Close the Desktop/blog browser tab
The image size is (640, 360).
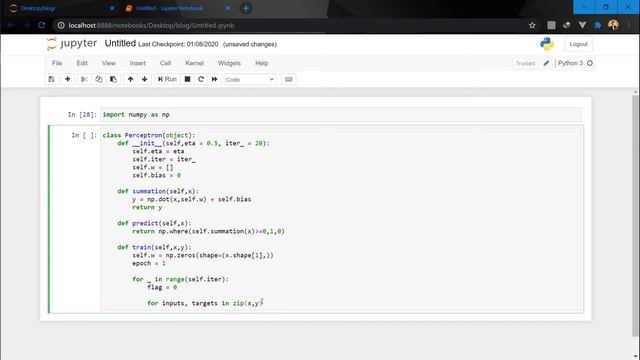tap(113, 8)
